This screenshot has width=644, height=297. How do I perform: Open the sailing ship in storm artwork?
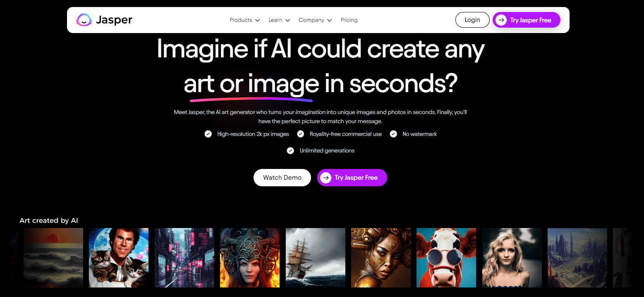[x=316, y=258]
